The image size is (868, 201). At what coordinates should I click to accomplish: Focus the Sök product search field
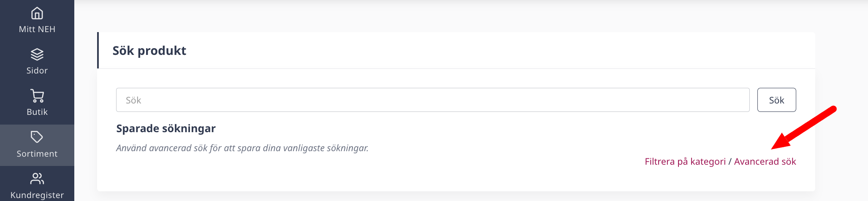pyautogui.click(x=433, y=100)
